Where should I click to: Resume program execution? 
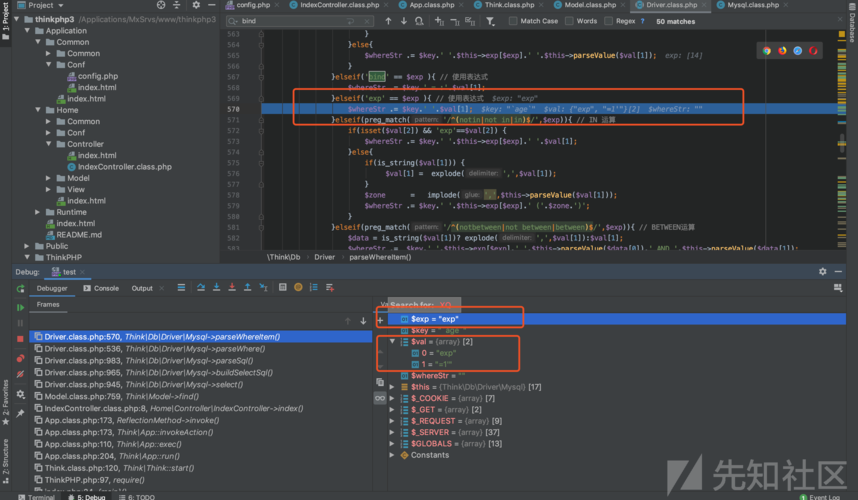[20, 307]
